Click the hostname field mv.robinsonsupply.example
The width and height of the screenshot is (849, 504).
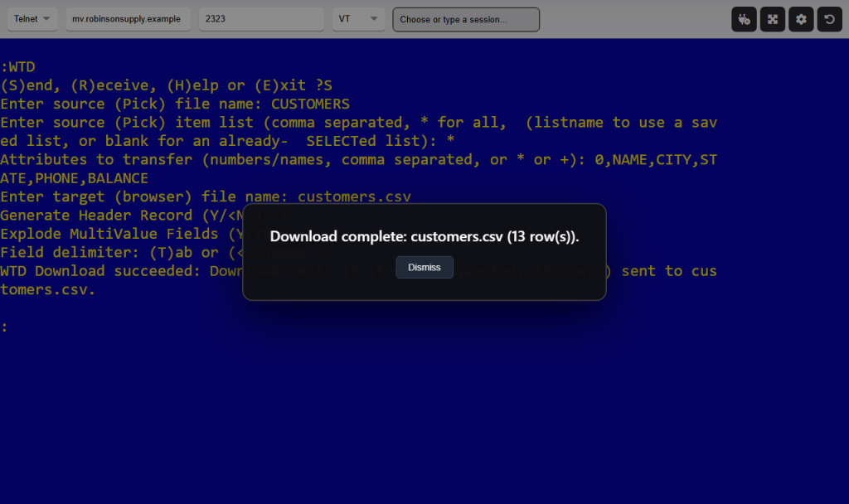point(128,19)
